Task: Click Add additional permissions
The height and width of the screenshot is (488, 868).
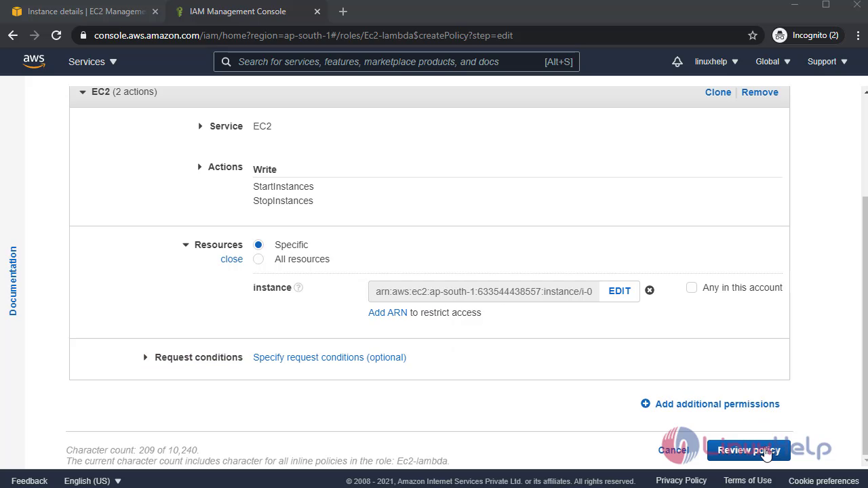Action: (717, 404)
